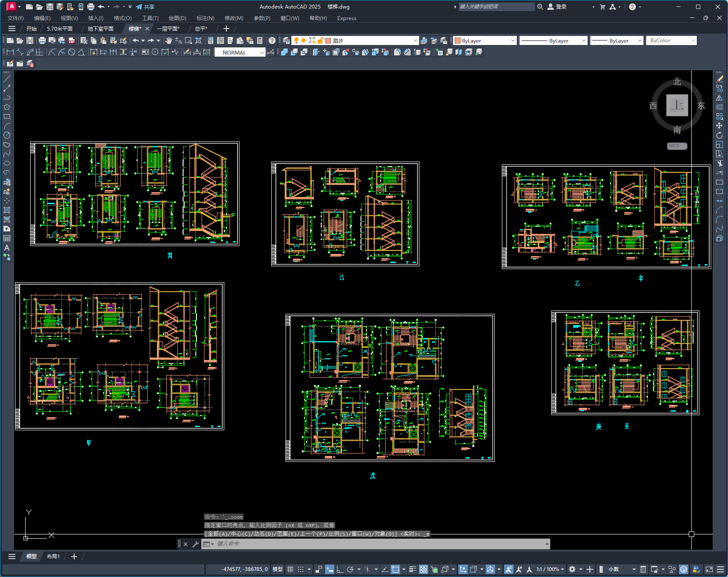Click the Zoom Window tool icon
The width and height of the screenshot is (728, 577).
tap(189, 40)
